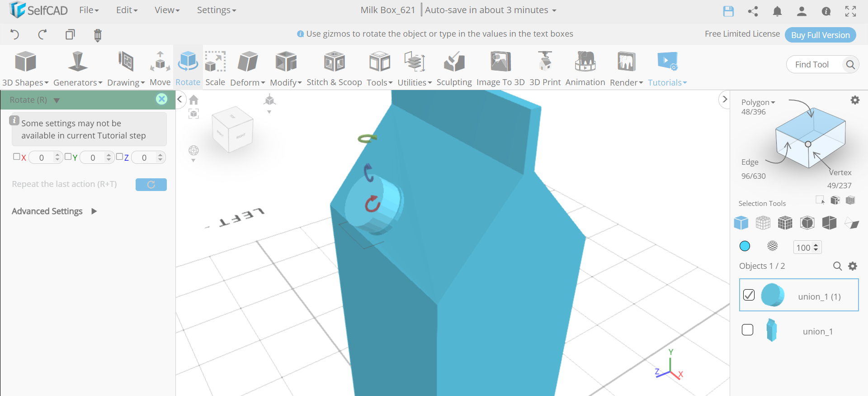
Task: Open the 3D Print tool
Action: point(545,69)
